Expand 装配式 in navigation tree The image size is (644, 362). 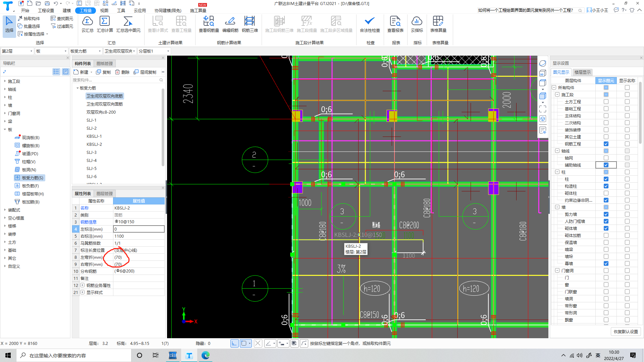pos(5,210)
